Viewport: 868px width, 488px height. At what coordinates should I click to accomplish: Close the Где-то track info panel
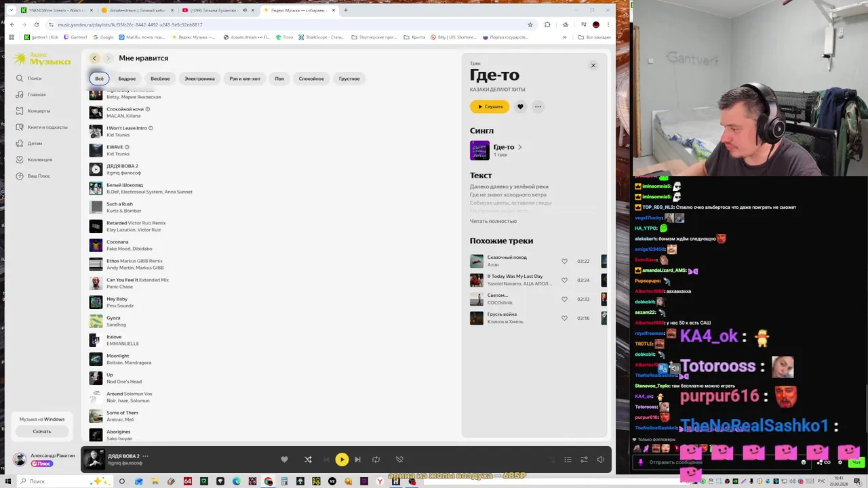pos(593,65)
